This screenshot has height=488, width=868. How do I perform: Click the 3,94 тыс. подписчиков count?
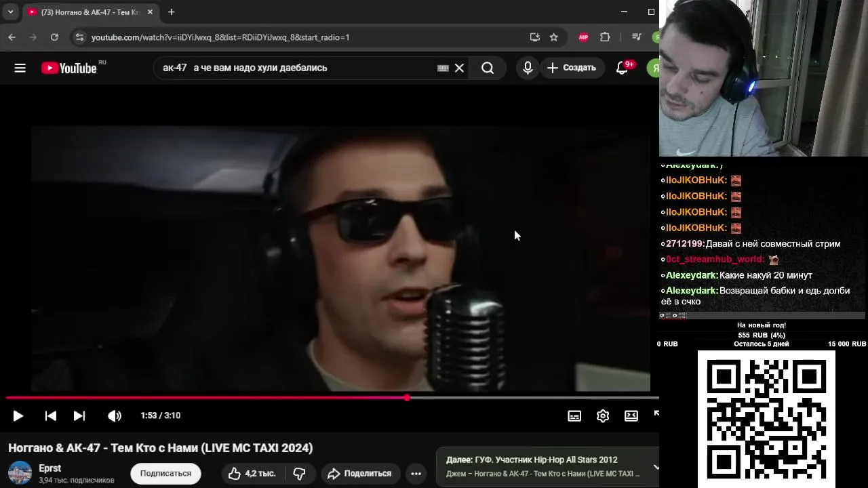[x=77, y=481]
